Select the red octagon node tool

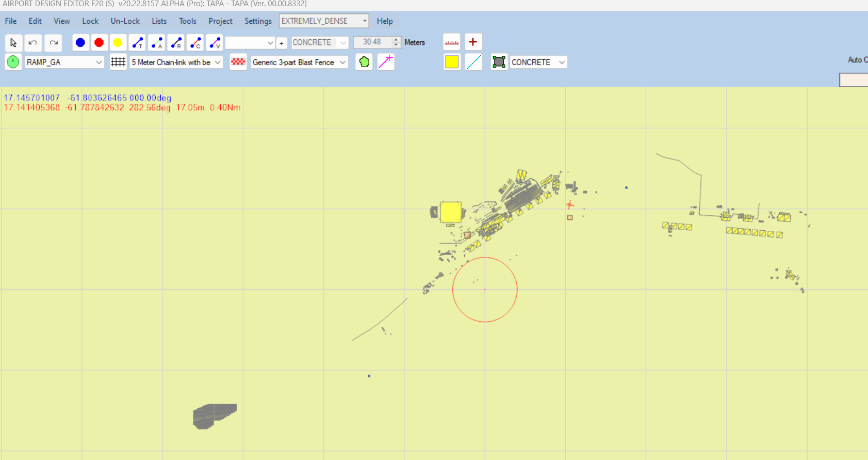click(99, 42)
